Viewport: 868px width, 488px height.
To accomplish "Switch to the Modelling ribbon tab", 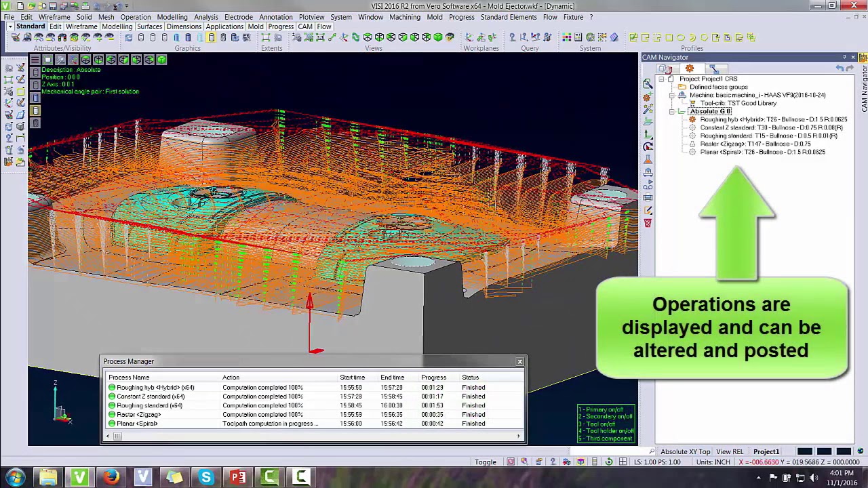I will [117, 26].
